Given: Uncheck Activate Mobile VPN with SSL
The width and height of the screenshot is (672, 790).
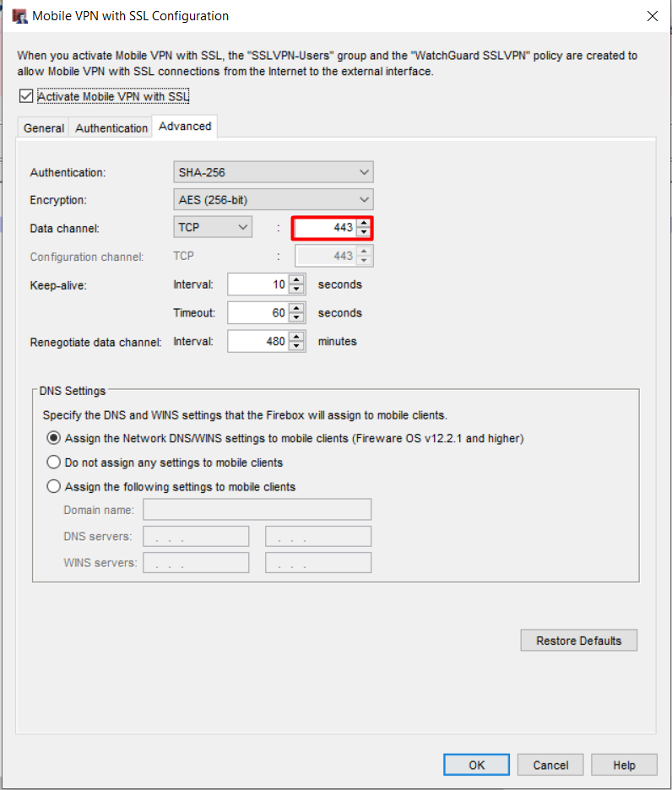Looking at the screenshot, I should (26, 95).
